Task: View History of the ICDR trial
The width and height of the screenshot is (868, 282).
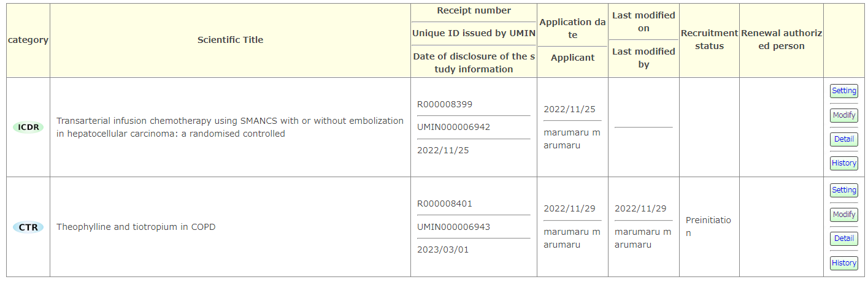Action: coord(843,163)
